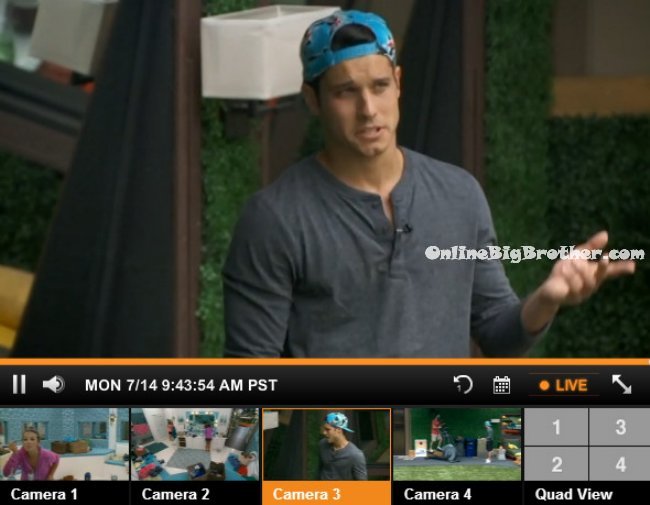Click the highlighted Camera 3 tab
This screenshot has width=650, height=505.
point(326,493)
